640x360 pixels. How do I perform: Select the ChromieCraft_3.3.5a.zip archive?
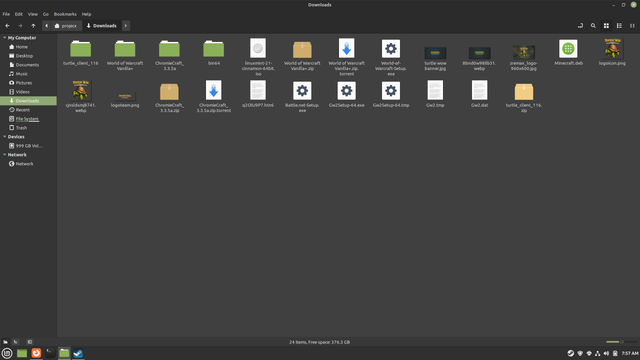click(x=169, y=98)
